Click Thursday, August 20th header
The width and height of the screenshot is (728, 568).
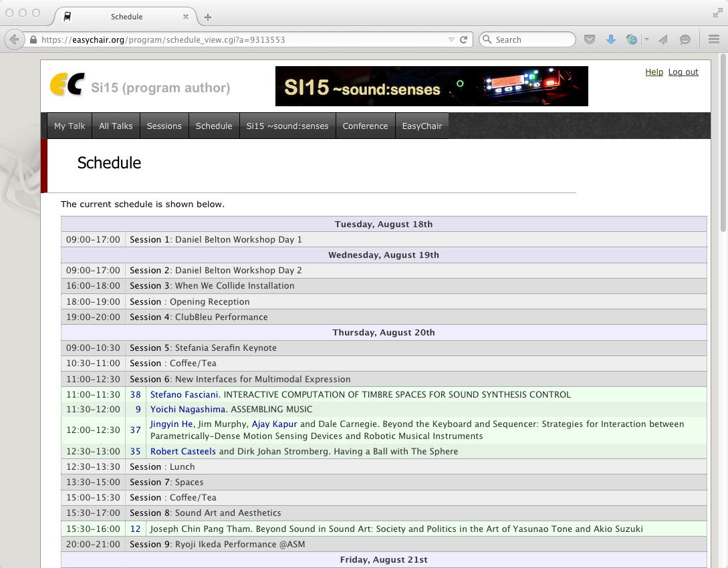[x=384, y=332]
